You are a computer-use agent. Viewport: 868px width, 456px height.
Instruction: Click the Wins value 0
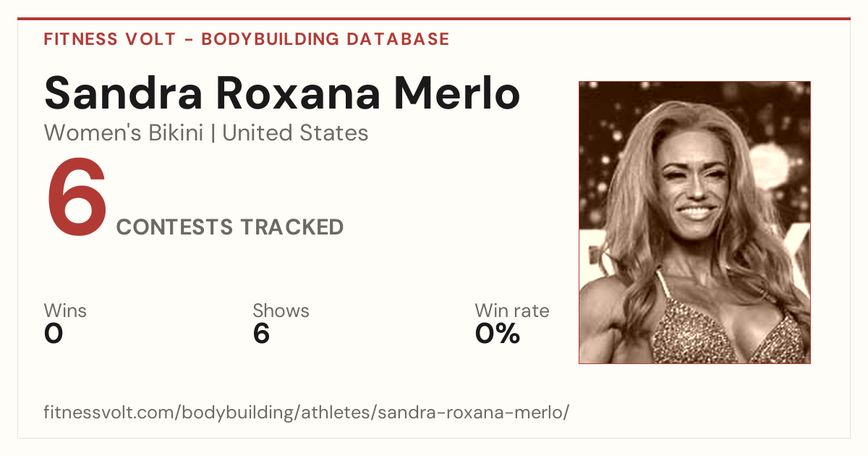[x=54, y=334]
